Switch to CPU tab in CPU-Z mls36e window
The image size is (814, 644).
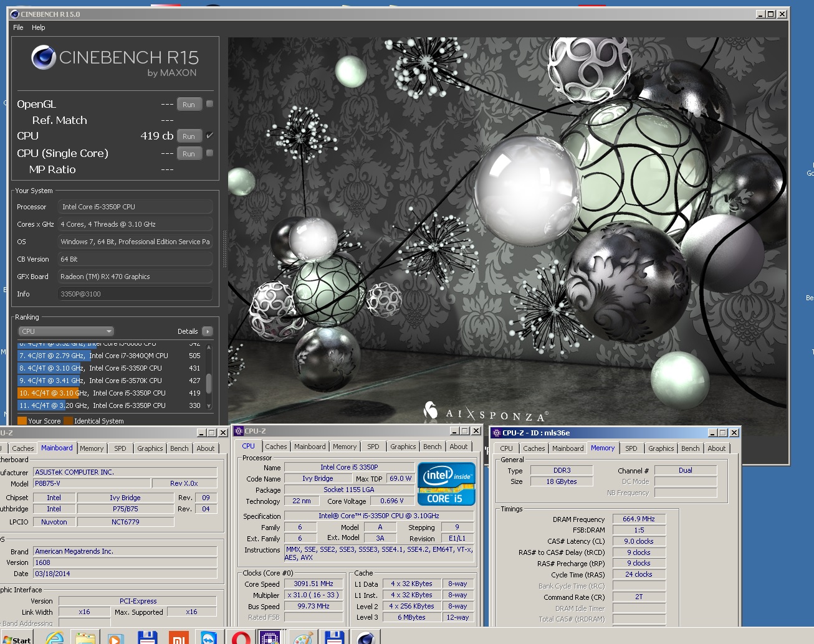[x=507, y=448]
